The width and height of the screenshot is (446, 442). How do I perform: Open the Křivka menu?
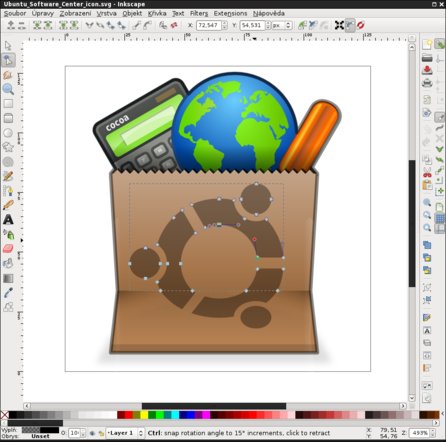click(157, 13)
